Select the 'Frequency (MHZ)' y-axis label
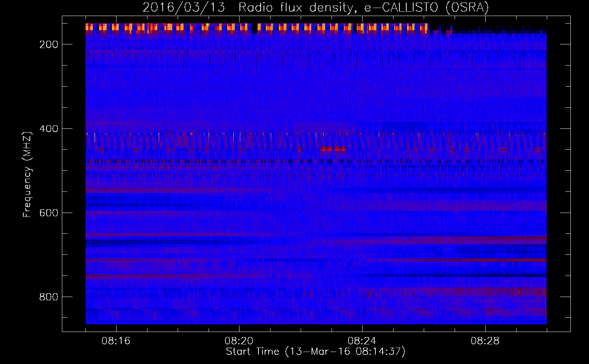Screen dimensions: 589x364 27,174
